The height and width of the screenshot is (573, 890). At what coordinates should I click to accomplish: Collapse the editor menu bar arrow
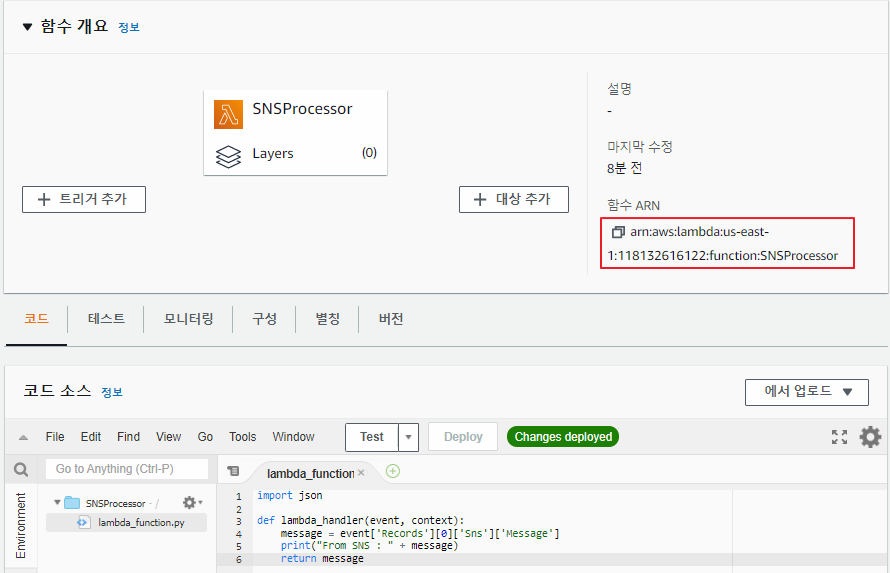pyautogui.click(x=23, y=437)
